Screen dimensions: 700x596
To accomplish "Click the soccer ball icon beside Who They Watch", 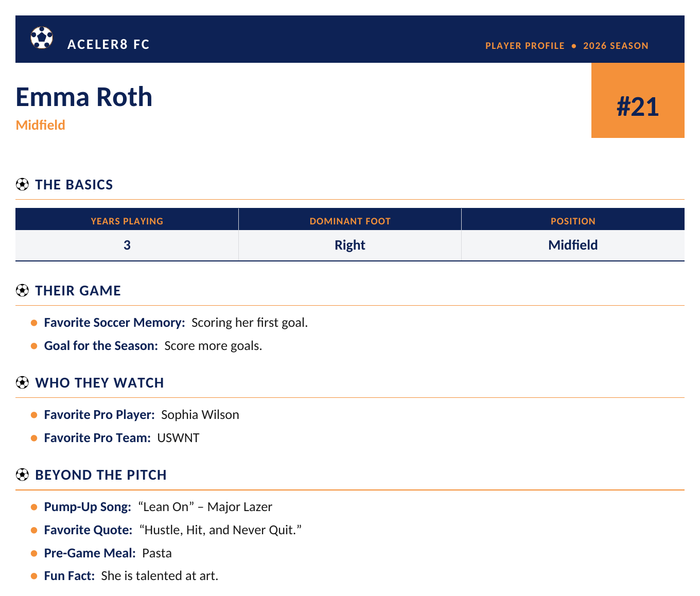I will [22, 382].
